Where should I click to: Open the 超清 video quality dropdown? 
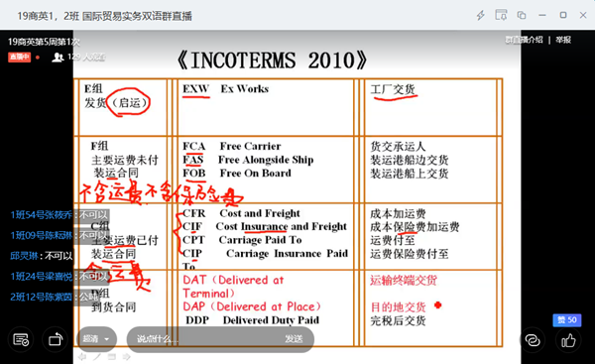[97, 338]
